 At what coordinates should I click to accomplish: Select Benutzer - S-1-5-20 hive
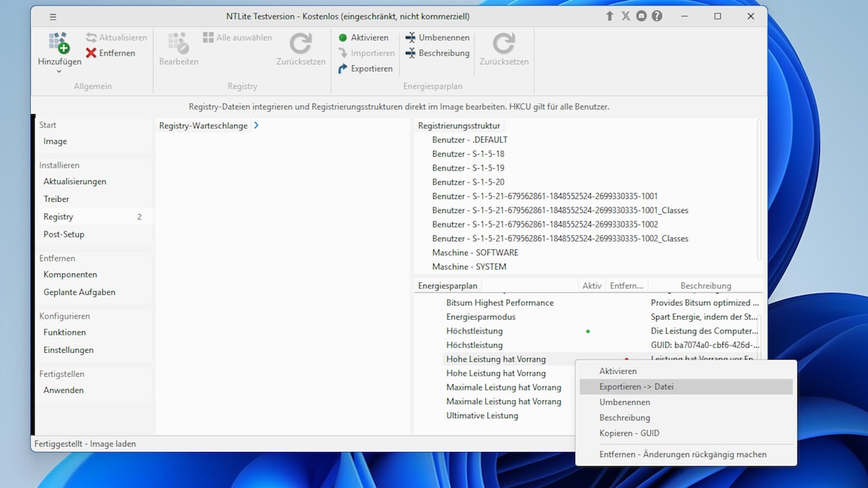click(468, 182)
